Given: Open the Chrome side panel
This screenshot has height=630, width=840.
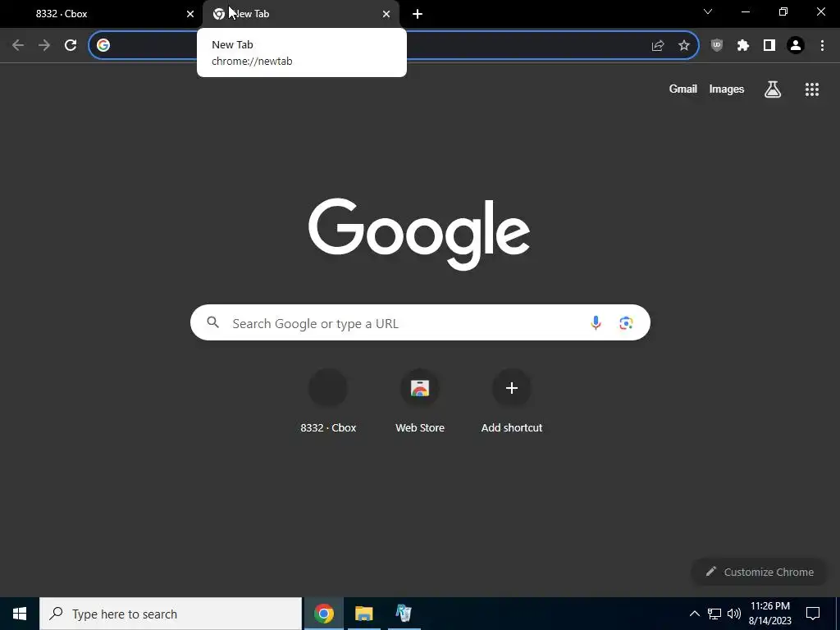Looking at the screenshot, I should [769, 46].
